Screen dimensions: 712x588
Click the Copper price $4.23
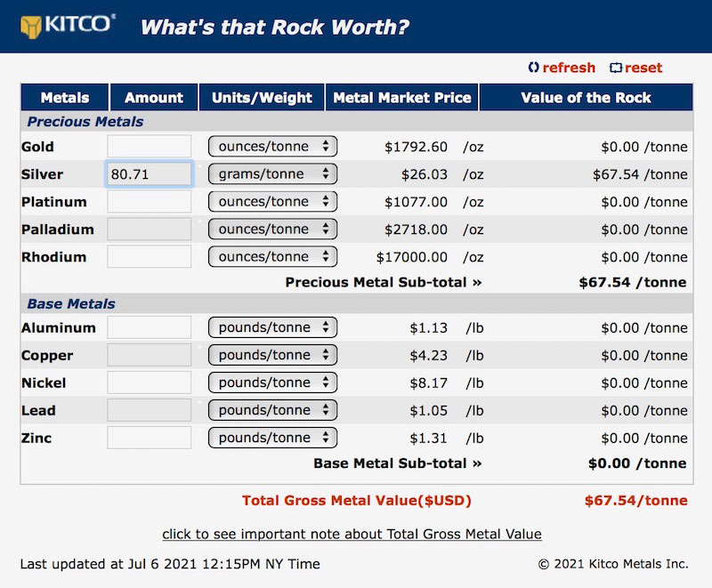(429, 356)
